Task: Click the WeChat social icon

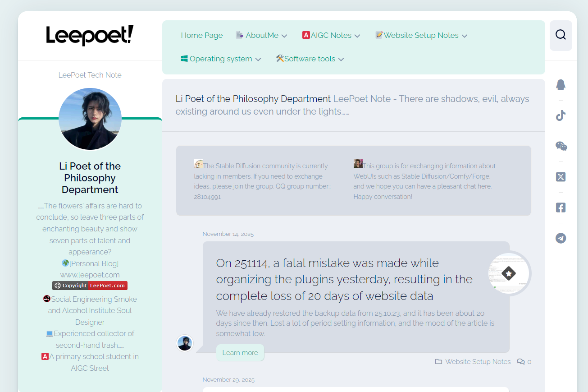Action: (561, 146)
